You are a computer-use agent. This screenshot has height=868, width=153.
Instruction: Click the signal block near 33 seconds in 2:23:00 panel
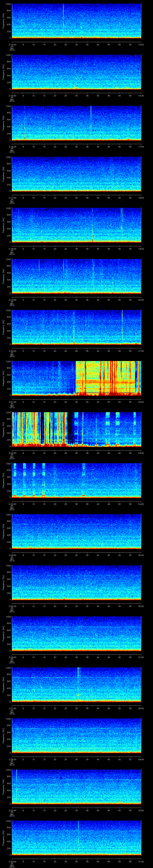coord(83,478)
